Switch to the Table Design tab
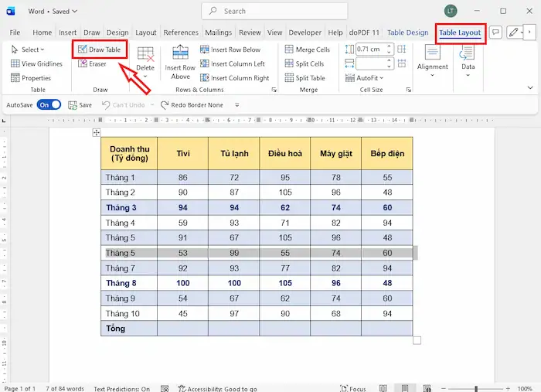The width and height of the screenshot is (541, 392). point(407,32)
